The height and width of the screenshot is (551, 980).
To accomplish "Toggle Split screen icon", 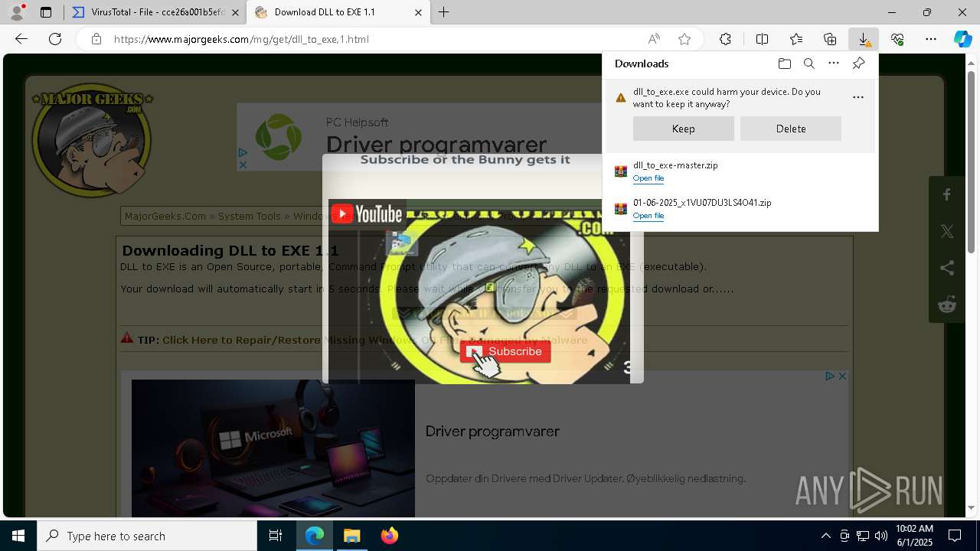I will coord(762,39).
